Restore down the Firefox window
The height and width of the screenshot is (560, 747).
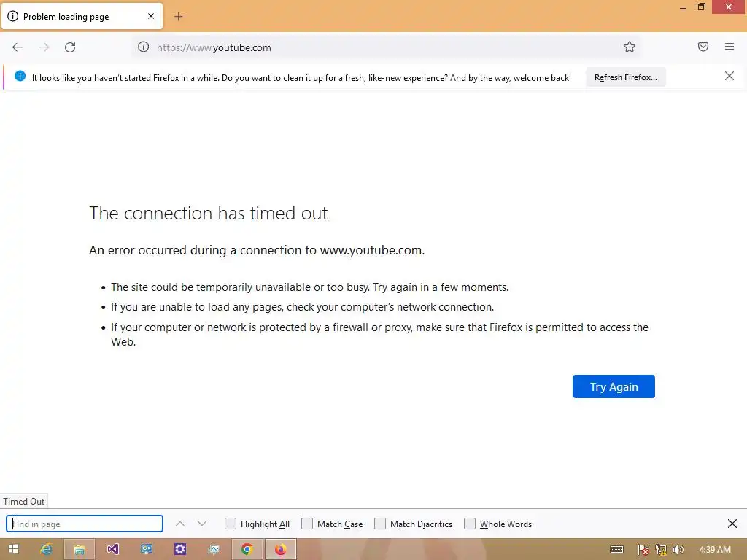click(702, 7)
